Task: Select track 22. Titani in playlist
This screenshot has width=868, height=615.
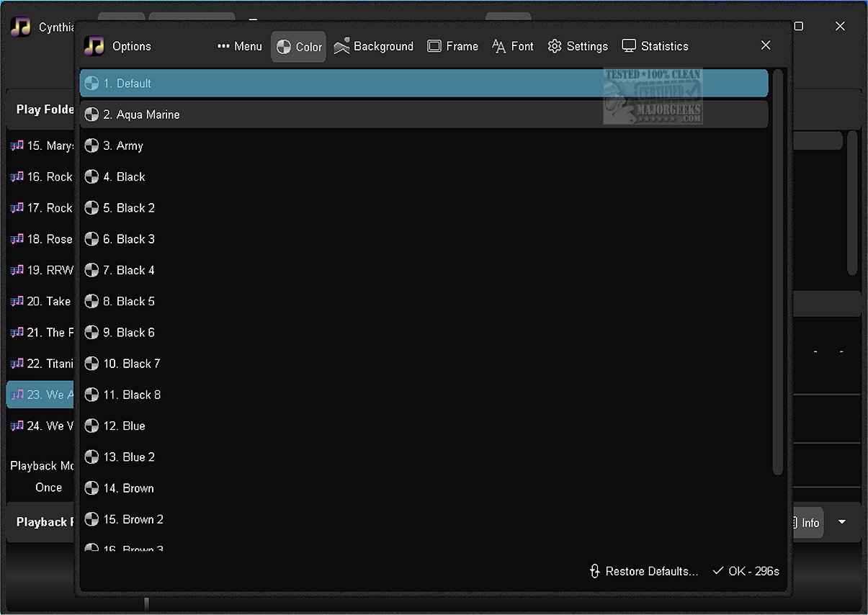Action: click(x=42, y=364)
